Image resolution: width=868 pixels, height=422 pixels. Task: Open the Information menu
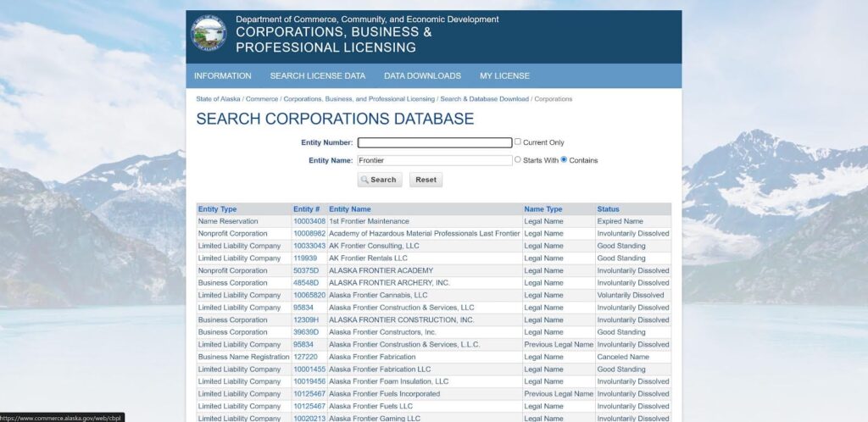[222, 75]
